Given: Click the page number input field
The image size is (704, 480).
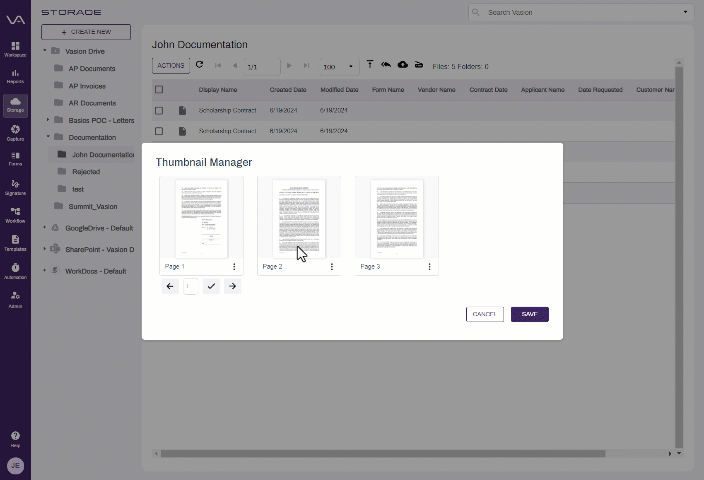Looking at the screenshot, I should (190, 286).
